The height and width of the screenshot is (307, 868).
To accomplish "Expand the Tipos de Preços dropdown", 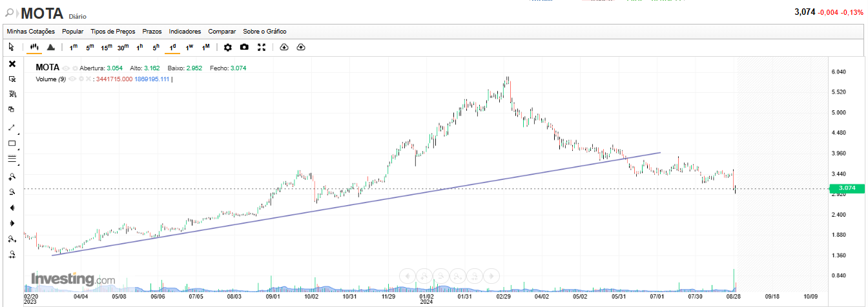I will 113,31.
